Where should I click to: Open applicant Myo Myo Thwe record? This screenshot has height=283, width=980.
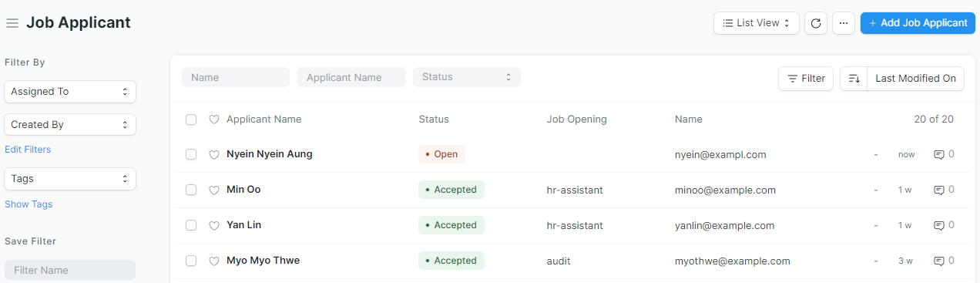tap(263, 261)
